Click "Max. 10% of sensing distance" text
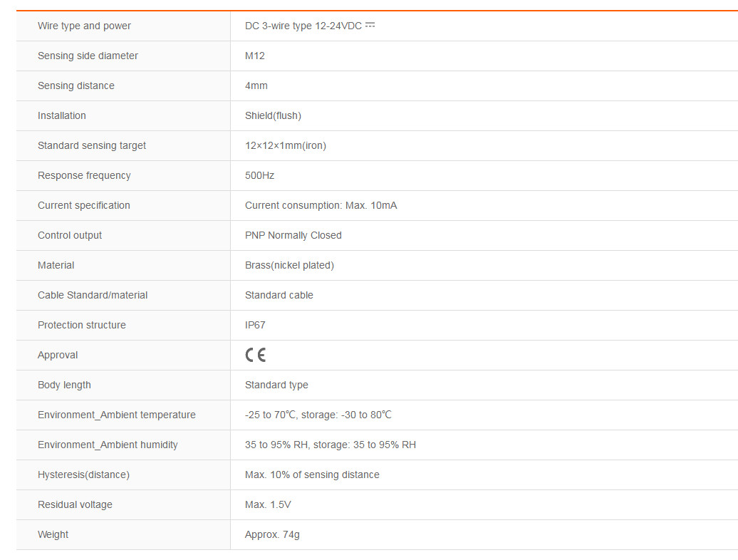 coord(312,475)
